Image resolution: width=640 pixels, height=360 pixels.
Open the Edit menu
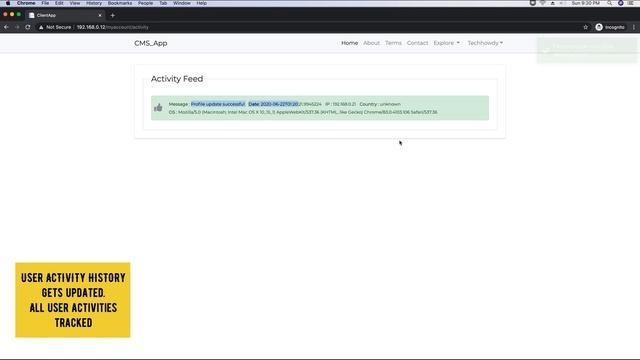(59, 3)
